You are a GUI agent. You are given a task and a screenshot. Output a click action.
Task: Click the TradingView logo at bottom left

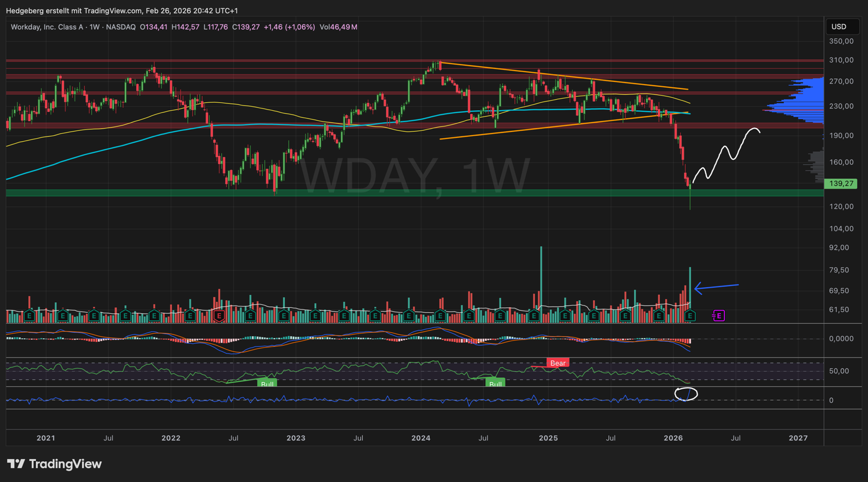[x=54, y=464]
